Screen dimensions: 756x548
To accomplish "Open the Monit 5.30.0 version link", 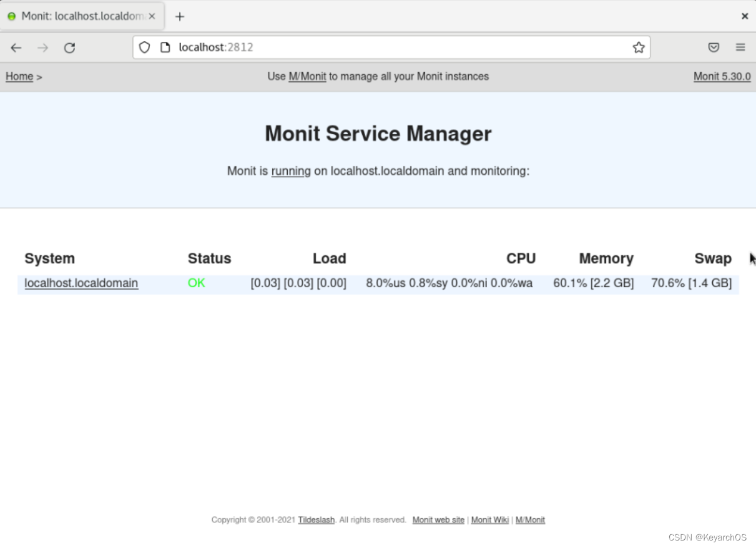I will tap(722, 76).
